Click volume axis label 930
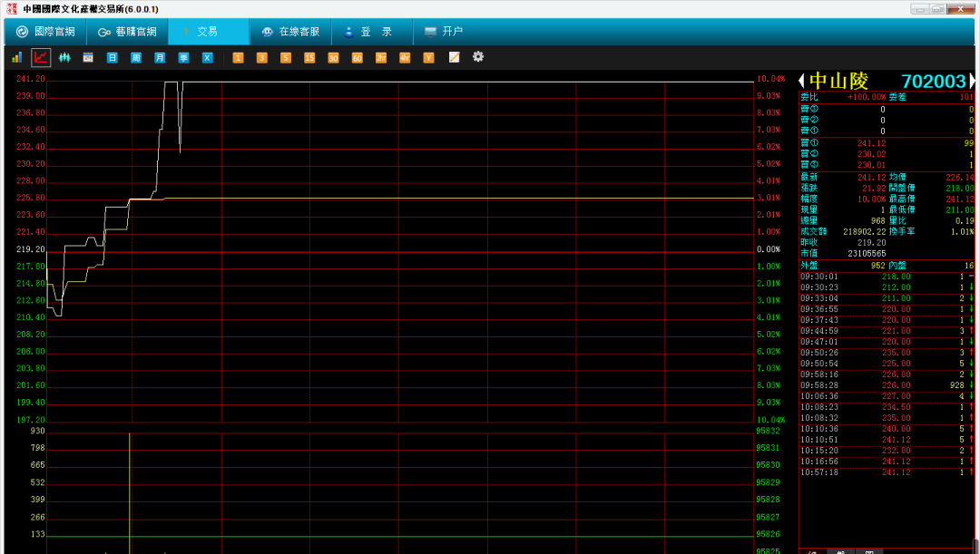 pyautogui.click(x=37, y=431)
